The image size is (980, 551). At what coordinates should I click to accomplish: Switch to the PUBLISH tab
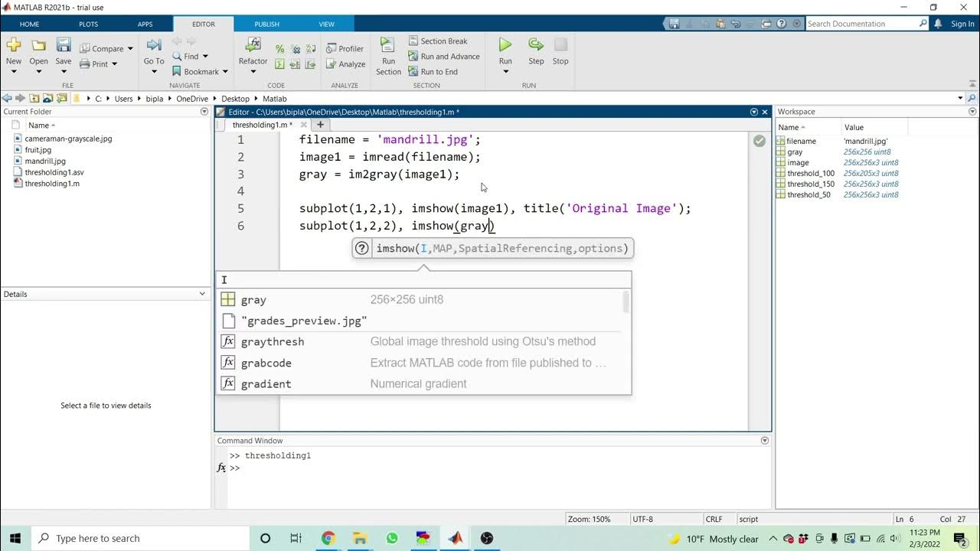tap(267, 24)
